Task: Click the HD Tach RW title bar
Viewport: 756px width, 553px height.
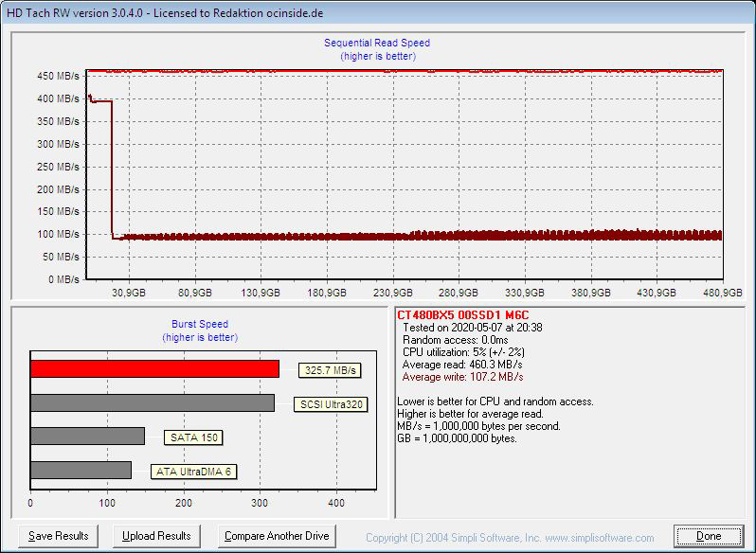Action: point(378,13)
